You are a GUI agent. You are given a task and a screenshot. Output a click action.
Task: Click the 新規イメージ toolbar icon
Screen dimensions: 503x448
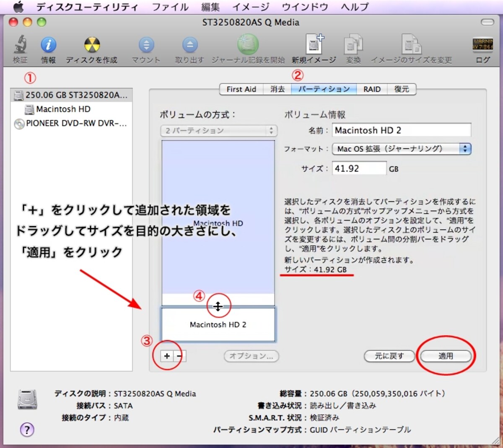[x=314, y=44]
